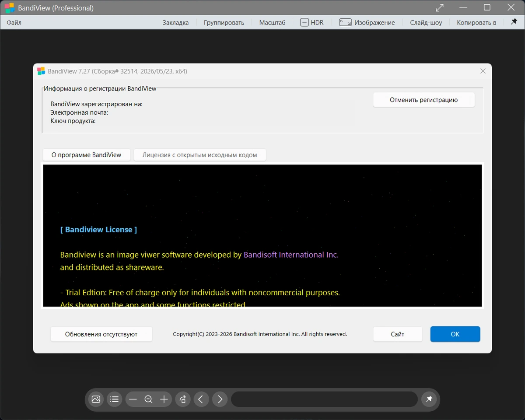Open the Группировать menu
Image resolution: width=525 pixels, height=420 pixels.
click(224, 22)
